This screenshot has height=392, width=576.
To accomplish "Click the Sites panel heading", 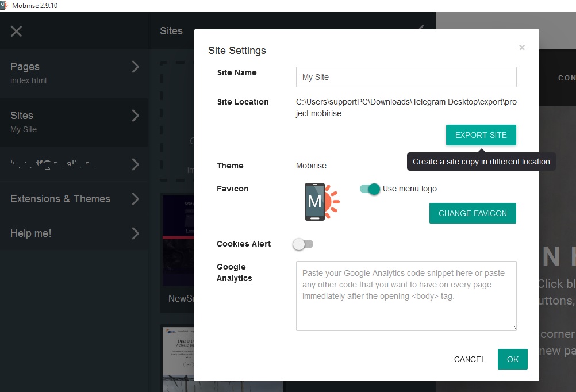I will coord(171,31).
